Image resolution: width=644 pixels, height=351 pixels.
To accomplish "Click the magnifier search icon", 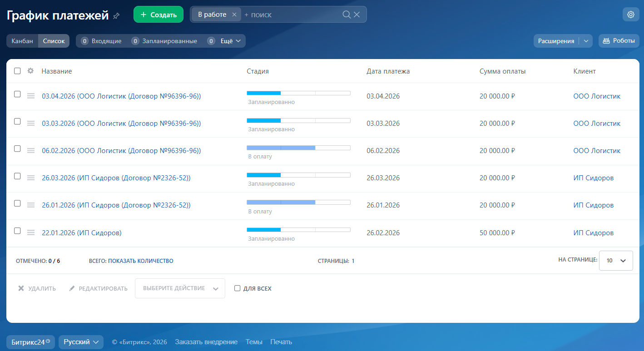I will [347, 15].
